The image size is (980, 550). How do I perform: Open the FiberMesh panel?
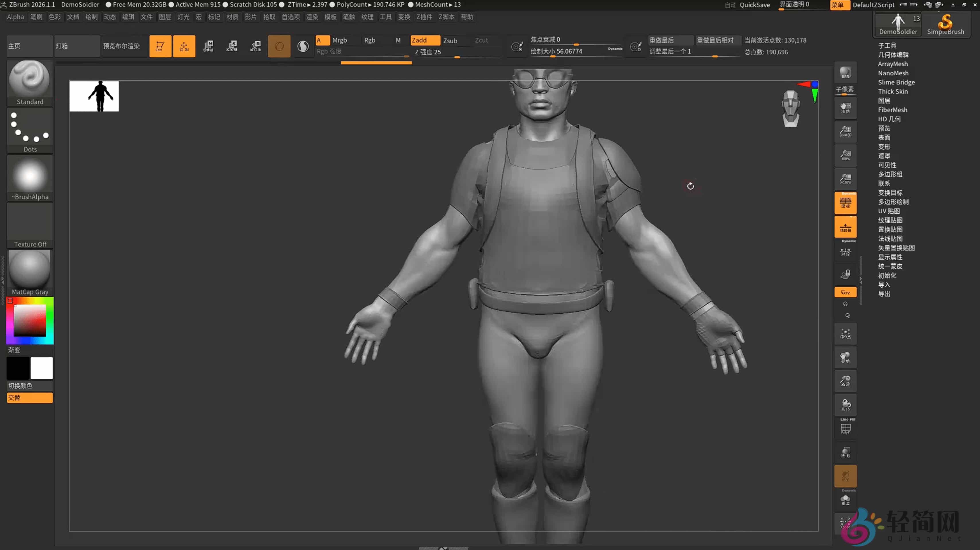tap(893, 110)
